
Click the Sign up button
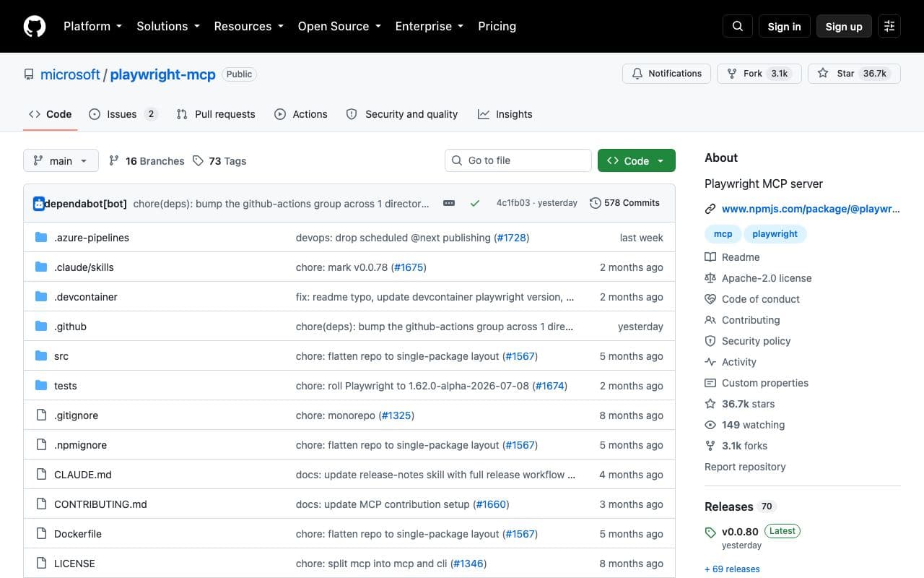point(844,26)
